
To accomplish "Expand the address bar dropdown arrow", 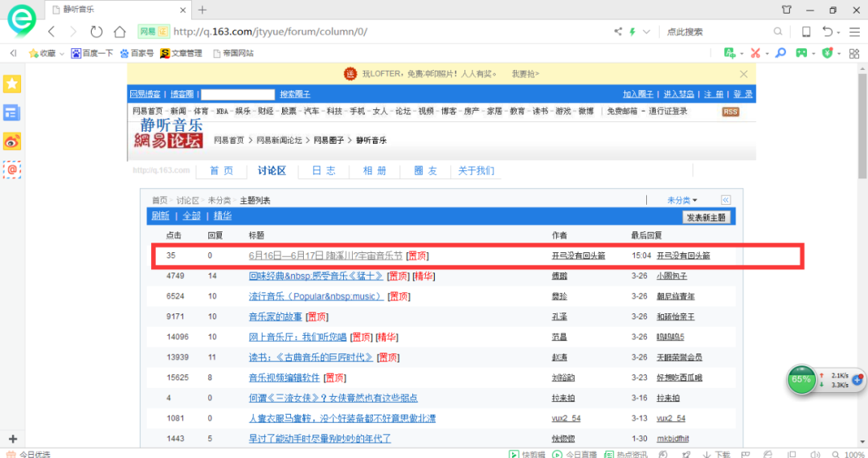I will [646, 31].
